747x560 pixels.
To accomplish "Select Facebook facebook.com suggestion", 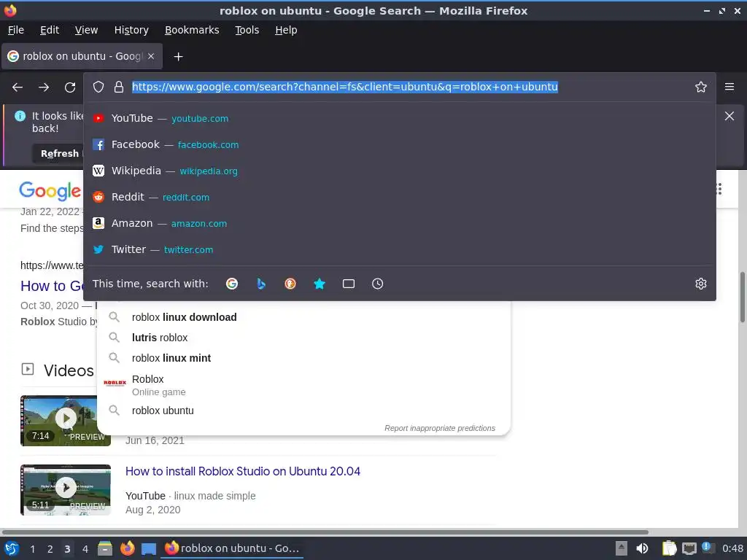I will [x=399, y=144].
